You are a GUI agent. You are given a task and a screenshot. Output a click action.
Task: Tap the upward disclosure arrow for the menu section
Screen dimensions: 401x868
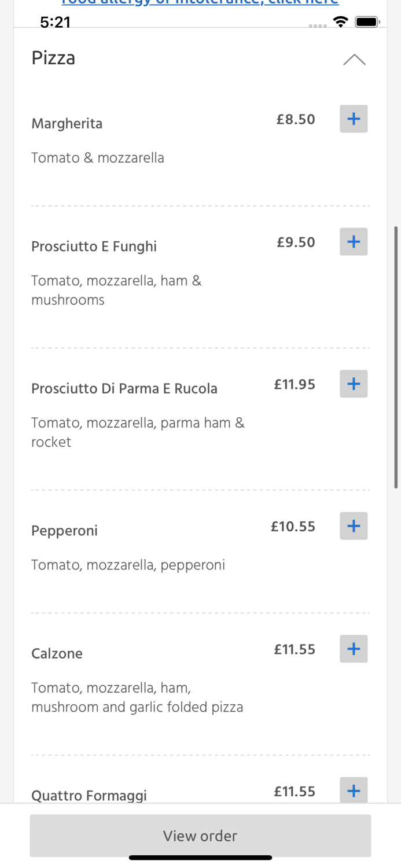point(354,59)
